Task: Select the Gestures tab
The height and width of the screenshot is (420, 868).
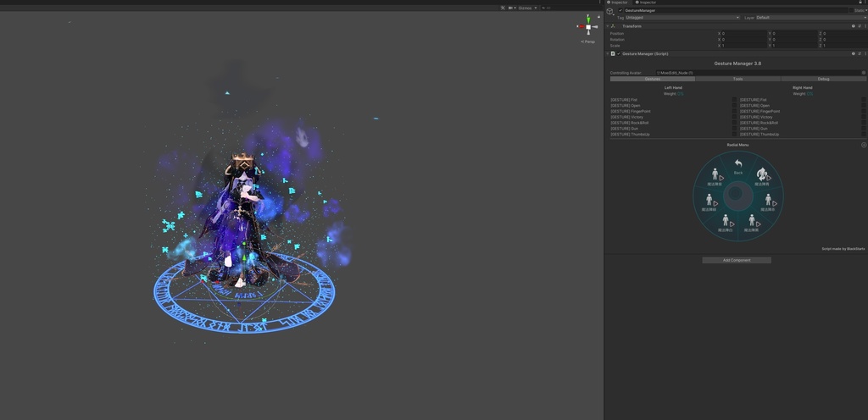Action: click(653, 79)
